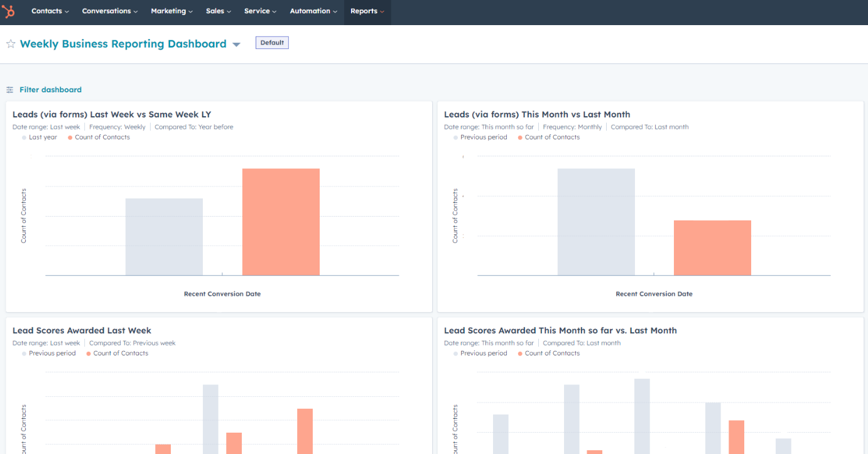Click the orange bar in Last Week vs LY chart
This screenshot has width=868, height=454.
(x=281, y=222)
